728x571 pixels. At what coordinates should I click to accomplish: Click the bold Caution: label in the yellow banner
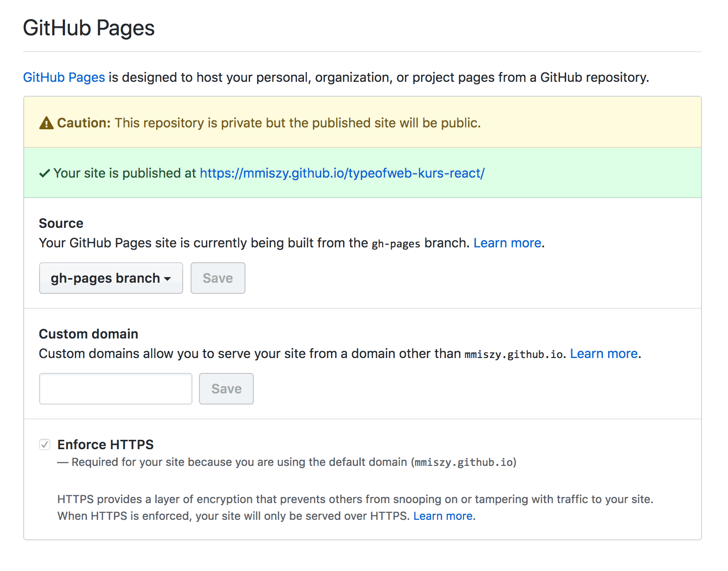[x=84, y=123]
